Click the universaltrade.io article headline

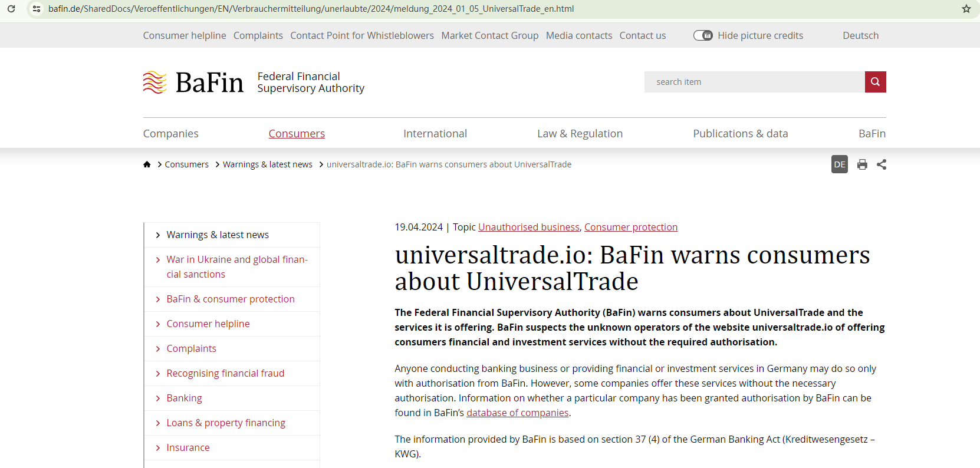tap(633, 268)
